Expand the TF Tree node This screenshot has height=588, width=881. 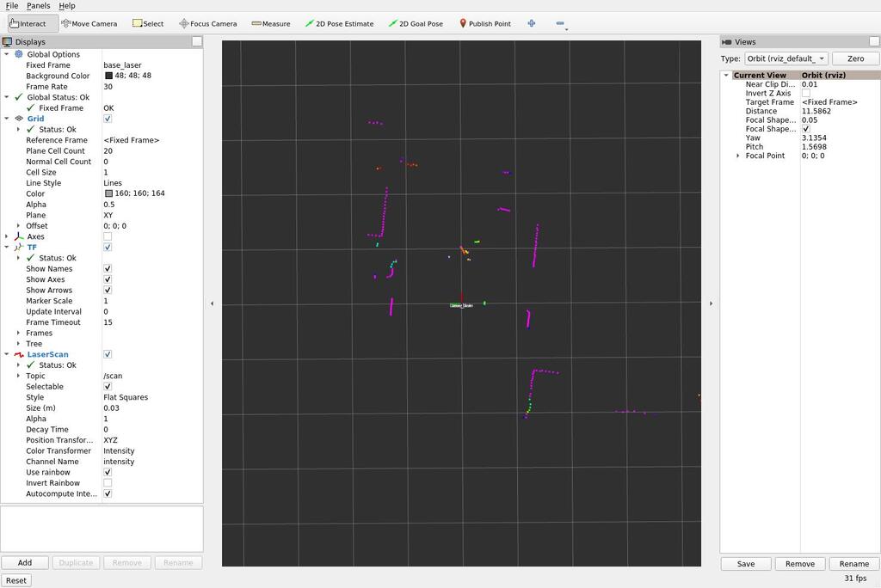pyautogui.click(x=18, y=344)
